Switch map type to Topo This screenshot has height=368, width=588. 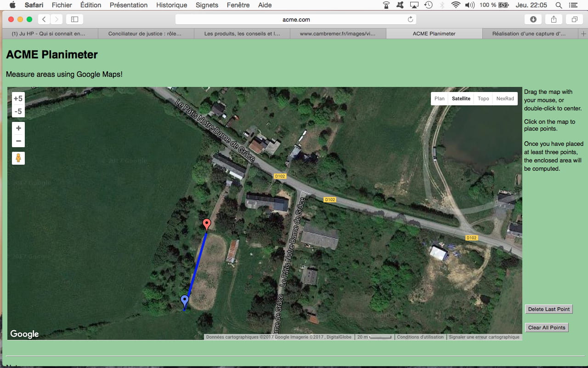point(483,98)
